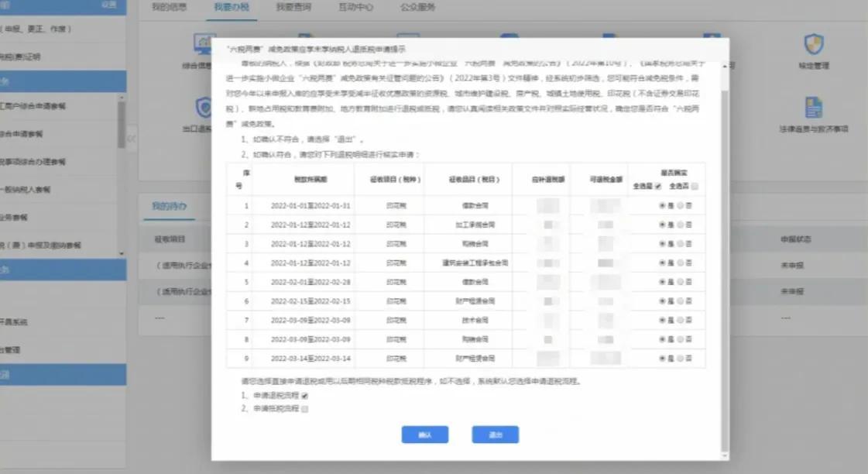Open the (申报、更正、作废) sidebar entry
Image resolution: width=868 pixels, height=474 pixels.
36,29
